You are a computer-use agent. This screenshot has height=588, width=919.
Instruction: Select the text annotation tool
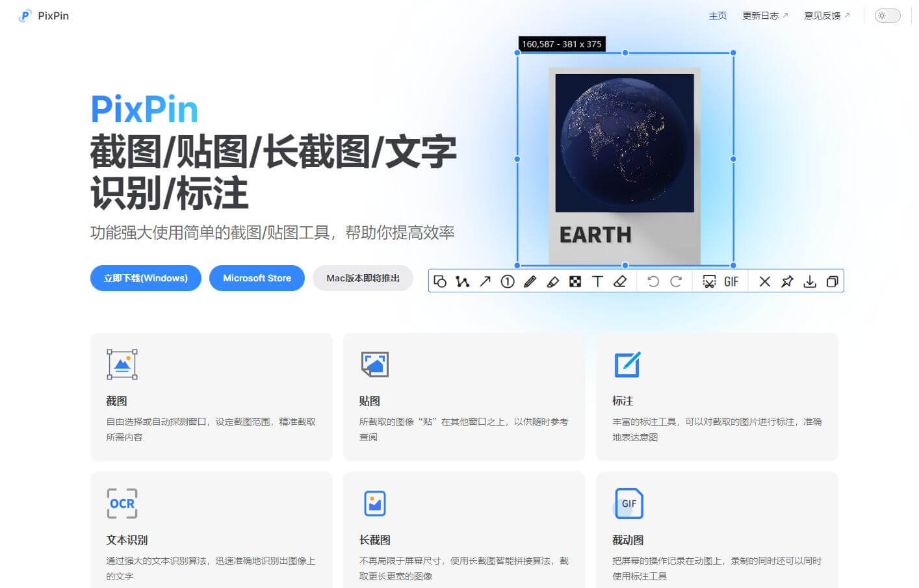[x=597, y=281]
